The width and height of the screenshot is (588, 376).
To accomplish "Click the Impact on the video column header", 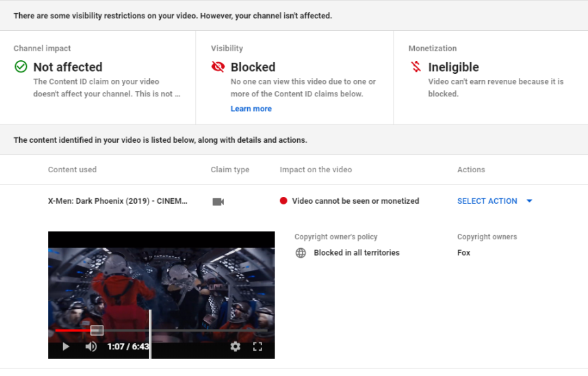I will click(x=316, y=170).
